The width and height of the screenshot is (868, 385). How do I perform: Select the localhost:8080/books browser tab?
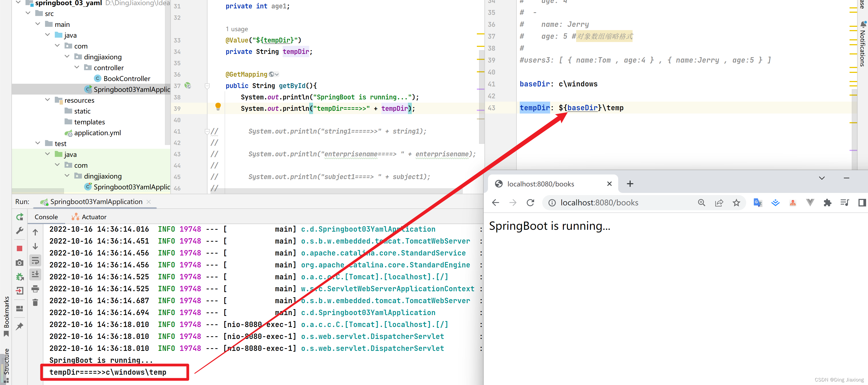pyautogui.click(x=553, y=184)
